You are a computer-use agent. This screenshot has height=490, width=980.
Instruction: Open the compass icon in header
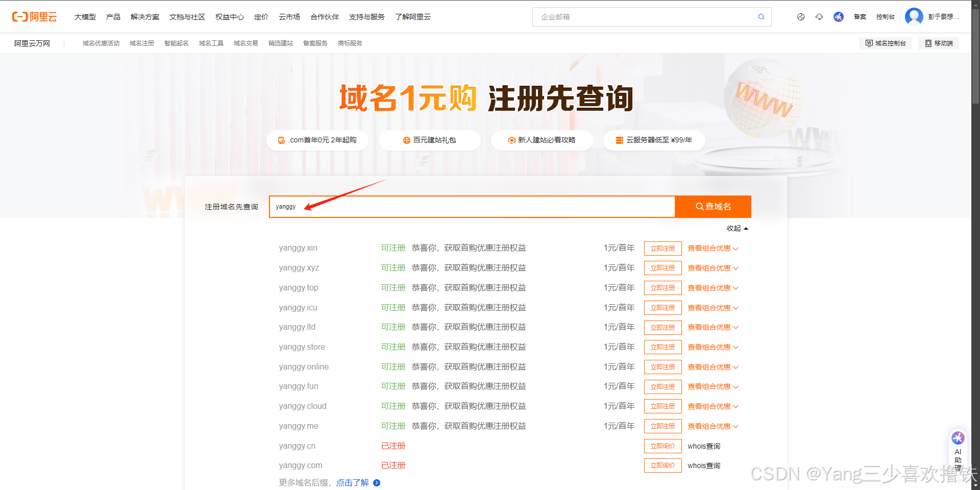[x=801, y=17]
